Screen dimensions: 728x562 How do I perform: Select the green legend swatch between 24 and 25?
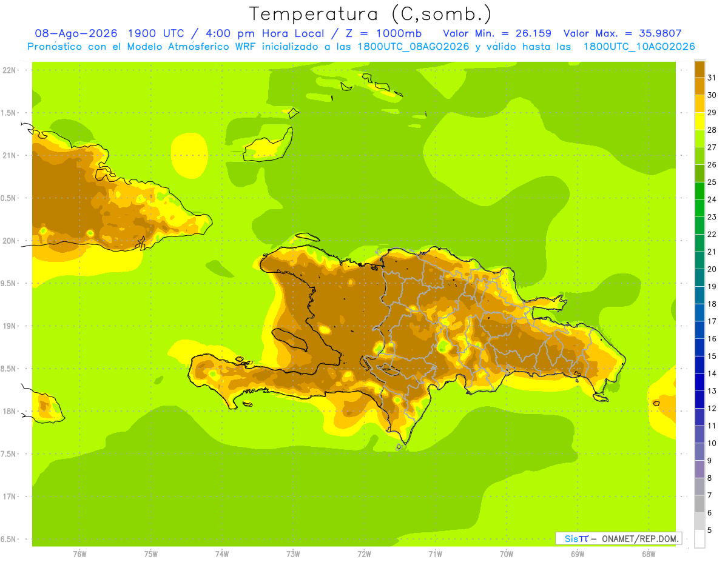point(699,190)
